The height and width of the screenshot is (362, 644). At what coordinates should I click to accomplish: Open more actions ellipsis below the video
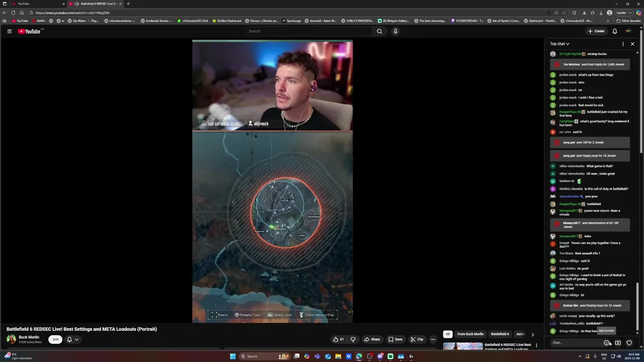coord(433,339)
